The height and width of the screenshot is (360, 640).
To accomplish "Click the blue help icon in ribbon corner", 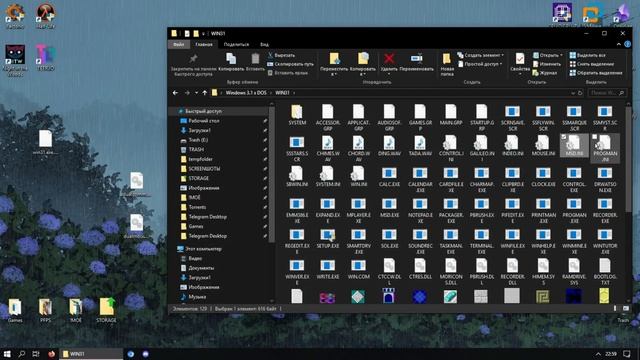I will point(627,44).
